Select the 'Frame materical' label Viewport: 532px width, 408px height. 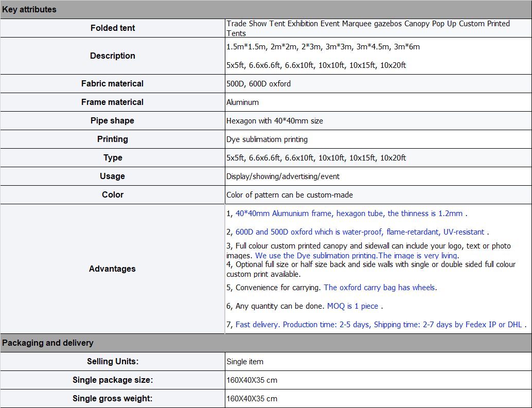point(113,102)
